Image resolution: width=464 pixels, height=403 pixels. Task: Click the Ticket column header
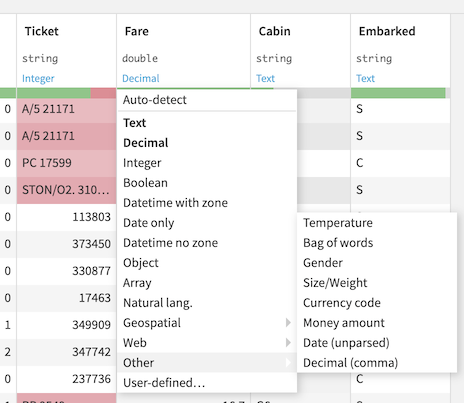click(42, 31)
